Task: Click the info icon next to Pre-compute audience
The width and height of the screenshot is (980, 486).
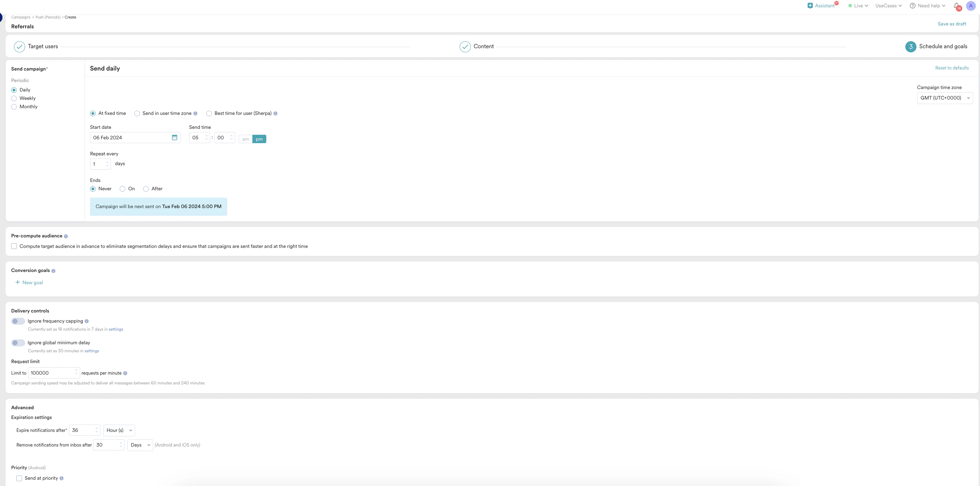Action: 66,236
